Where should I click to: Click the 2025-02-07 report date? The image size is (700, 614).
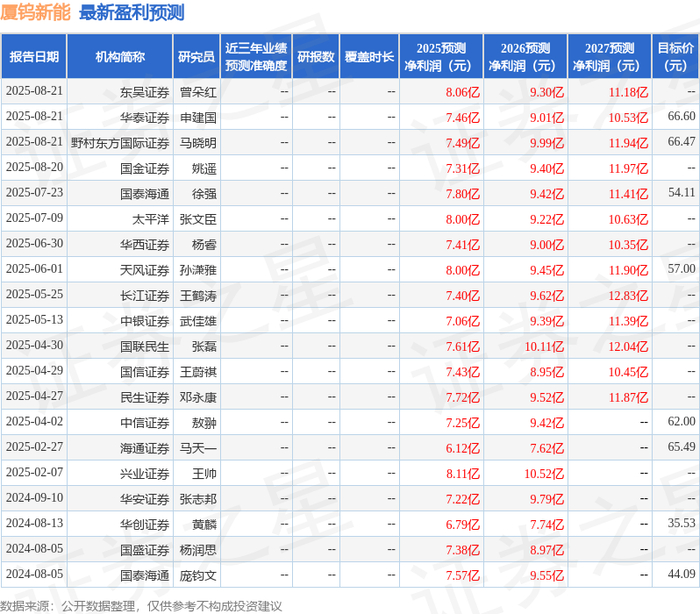tap(34, 472)
